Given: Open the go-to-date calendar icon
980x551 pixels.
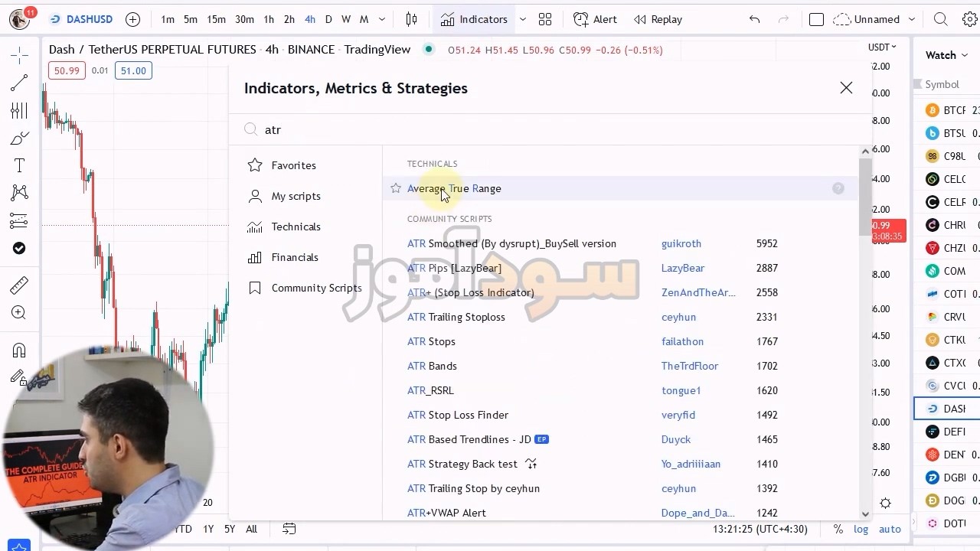Looking at the screenshot, I should pyautogui.click(x=289, y=529).
